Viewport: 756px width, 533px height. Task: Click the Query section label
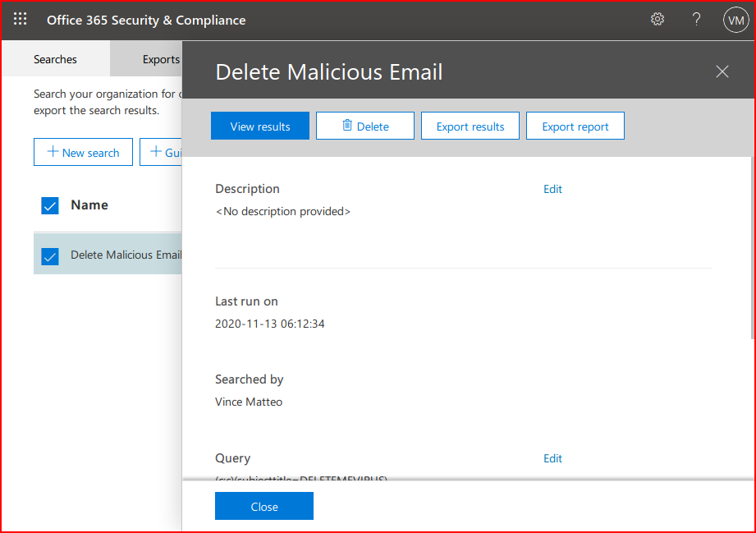click(x=233, y=458)
